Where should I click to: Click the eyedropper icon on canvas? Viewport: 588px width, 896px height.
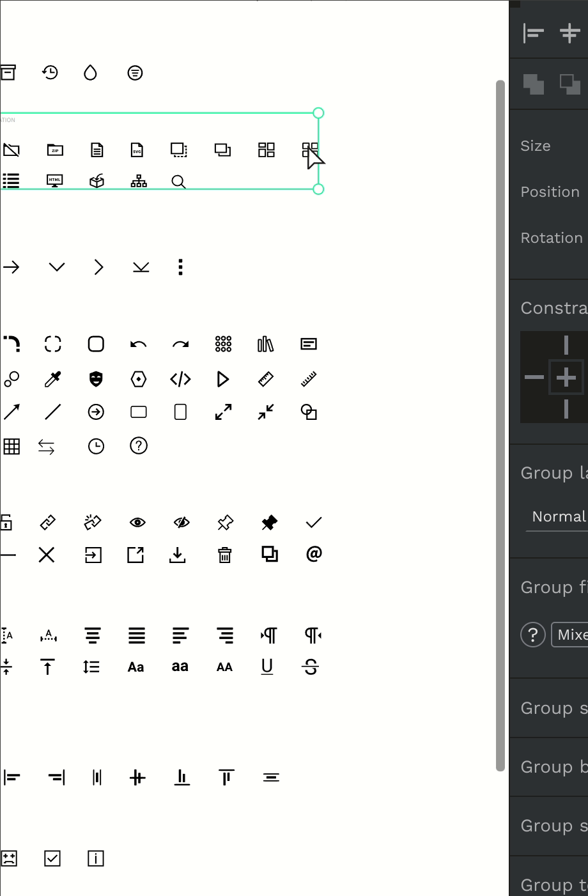[53, 379]
